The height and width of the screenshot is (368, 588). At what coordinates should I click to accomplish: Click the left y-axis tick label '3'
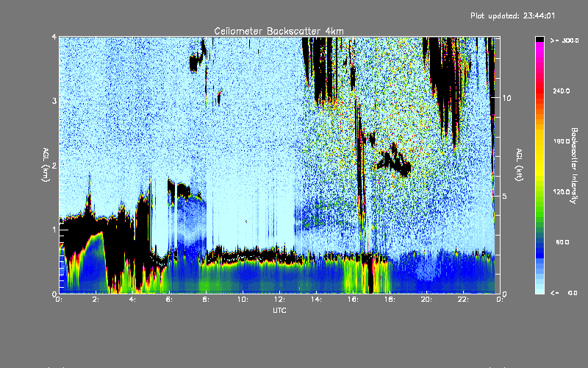click(54, 101)
